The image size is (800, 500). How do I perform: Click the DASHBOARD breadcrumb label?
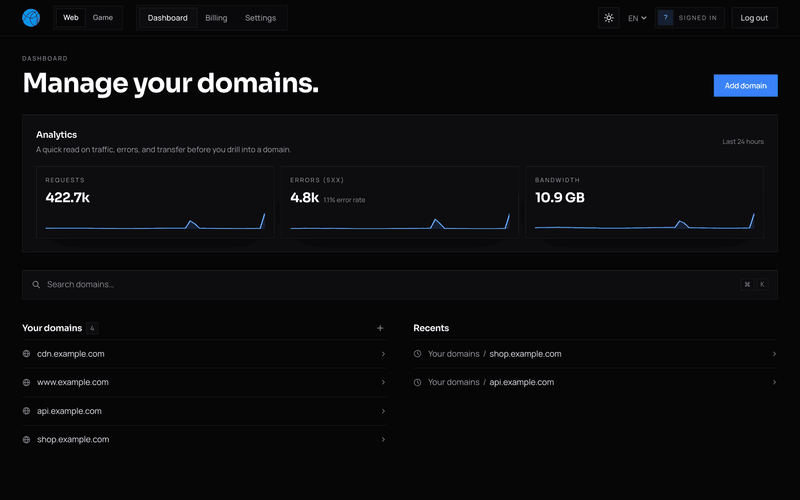(x=45, y=59)
